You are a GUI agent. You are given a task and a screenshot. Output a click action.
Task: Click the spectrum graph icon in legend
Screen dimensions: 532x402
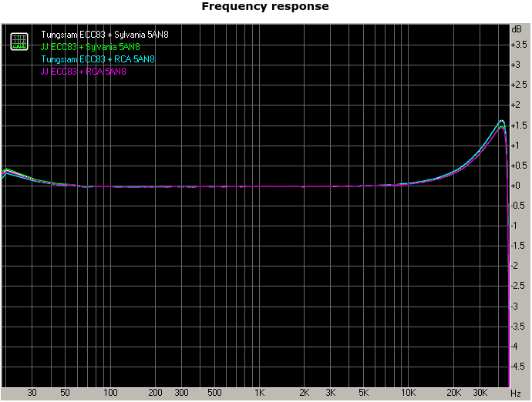click(19, 42)
